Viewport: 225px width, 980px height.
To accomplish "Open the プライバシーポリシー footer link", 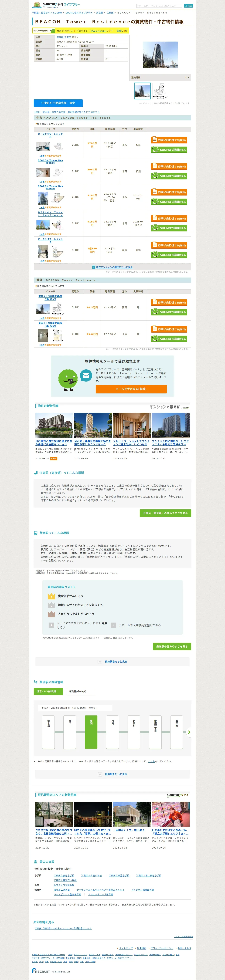I will [162, 948].
